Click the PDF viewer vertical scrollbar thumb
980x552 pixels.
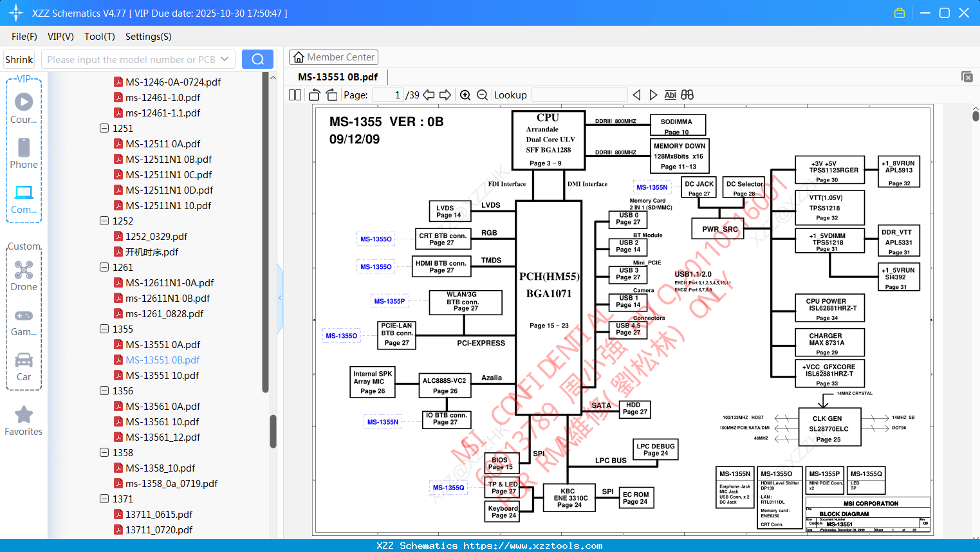[x=975, y=116]
